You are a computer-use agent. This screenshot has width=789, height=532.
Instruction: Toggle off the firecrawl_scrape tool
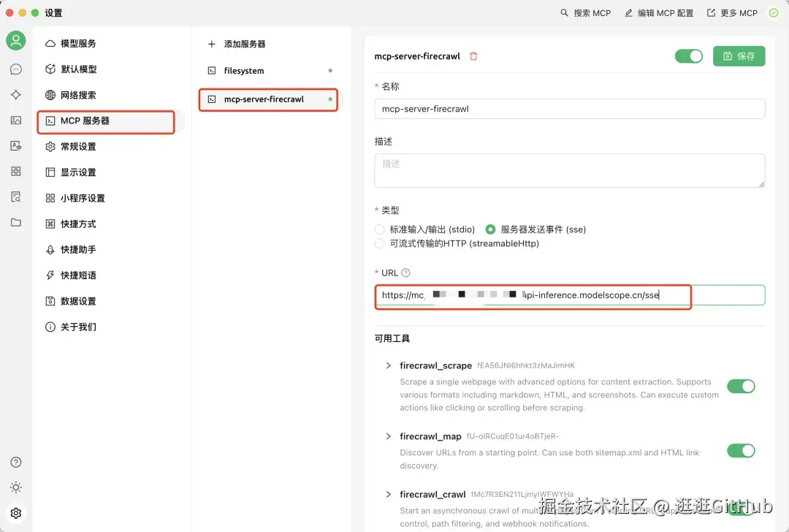[x=742, y=386]
